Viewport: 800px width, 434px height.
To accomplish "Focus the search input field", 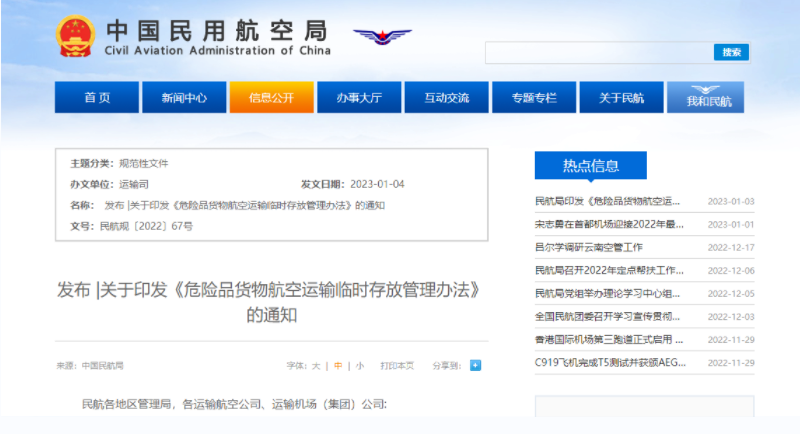I will point(599,53).
